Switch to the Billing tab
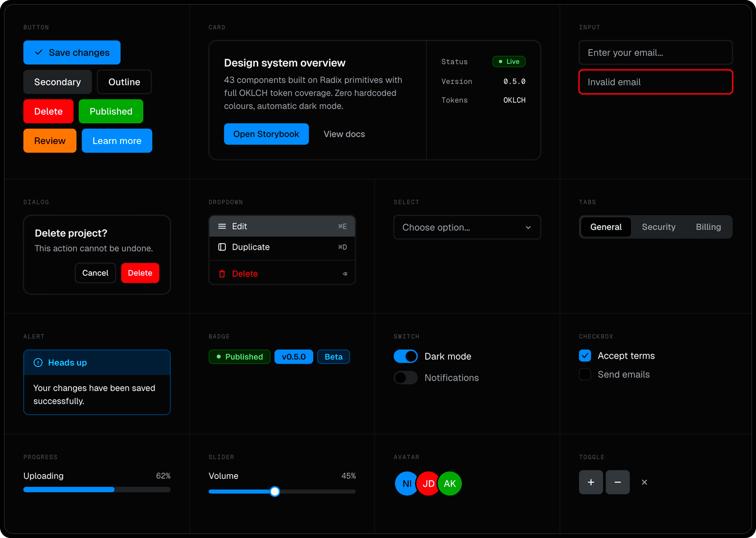The image size is (756, 538). tap(708, 227)
